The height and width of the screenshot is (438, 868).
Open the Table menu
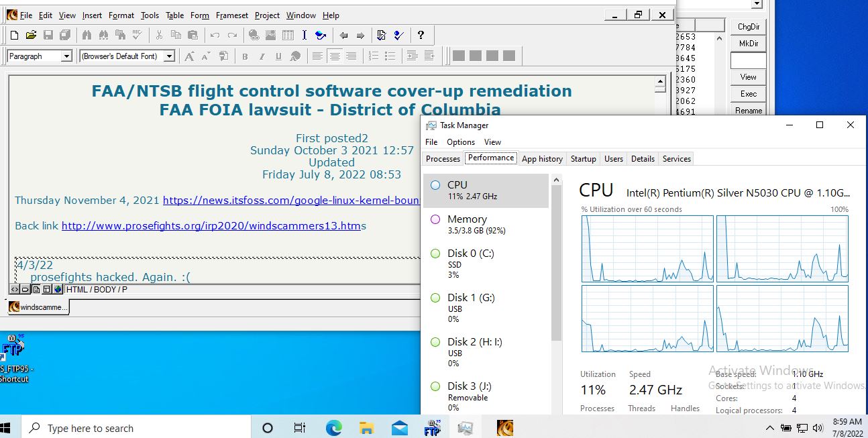175,15
